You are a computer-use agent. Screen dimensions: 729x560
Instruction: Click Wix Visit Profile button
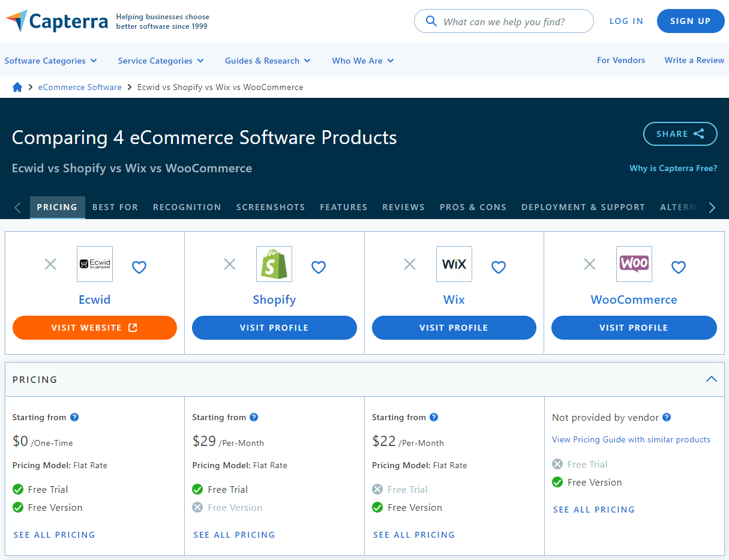click(454, 328)
